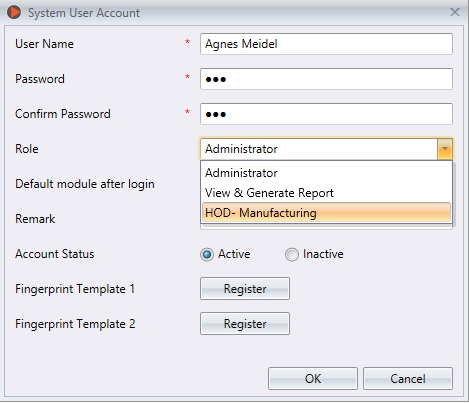
Task: Close the System User Account dialog
Action: [x=455, y=12]
